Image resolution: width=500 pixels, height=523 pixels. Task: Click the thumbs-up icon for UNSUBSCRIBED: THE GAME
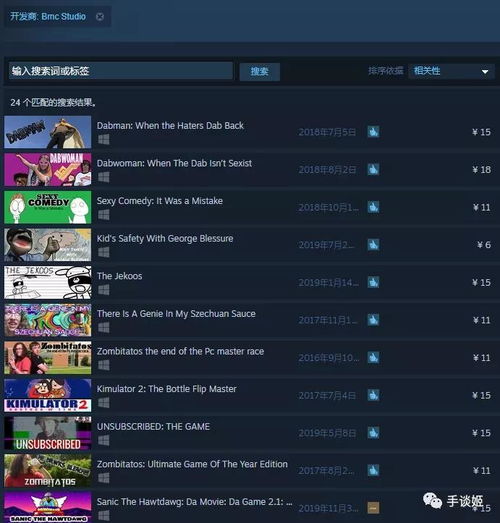[x=373, y=433]
